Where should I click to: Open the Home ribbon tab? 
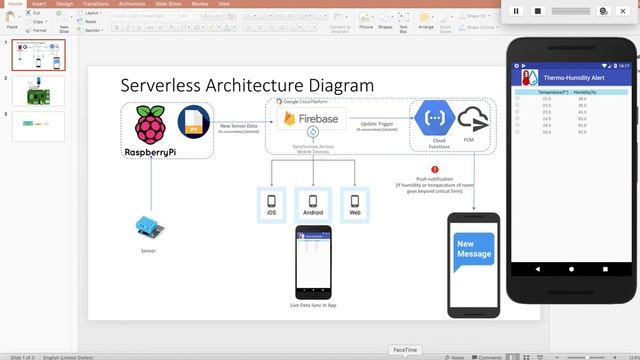click(x=15, y=4)
